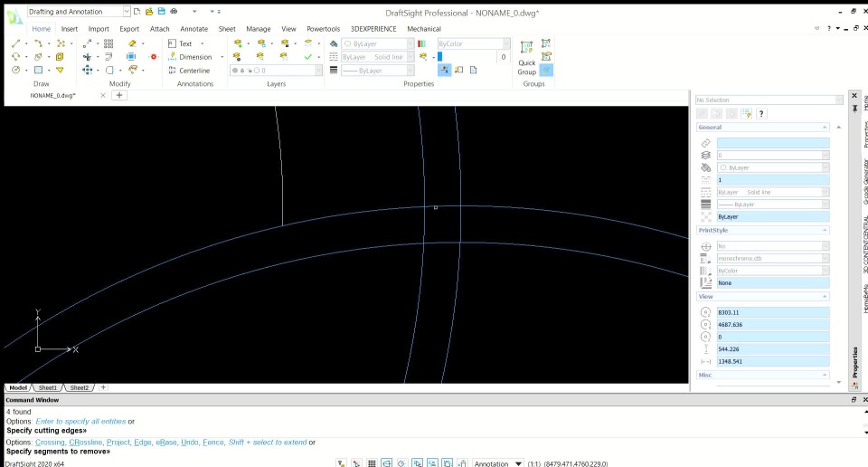Click the Centerline tool icon

[x=171, y=71]
